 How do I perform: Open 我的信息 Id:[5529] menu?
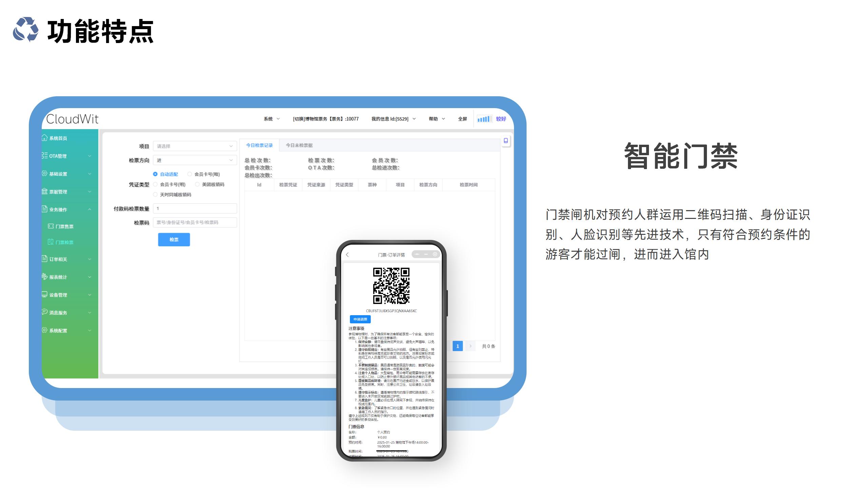pyautogui.click(x=393, y=119)
